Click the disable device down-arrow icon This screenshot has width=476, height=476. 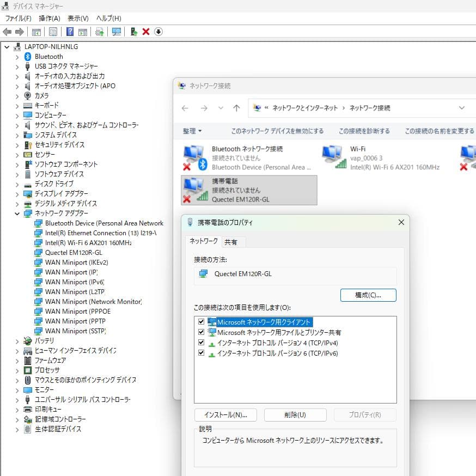pos(158,32)
